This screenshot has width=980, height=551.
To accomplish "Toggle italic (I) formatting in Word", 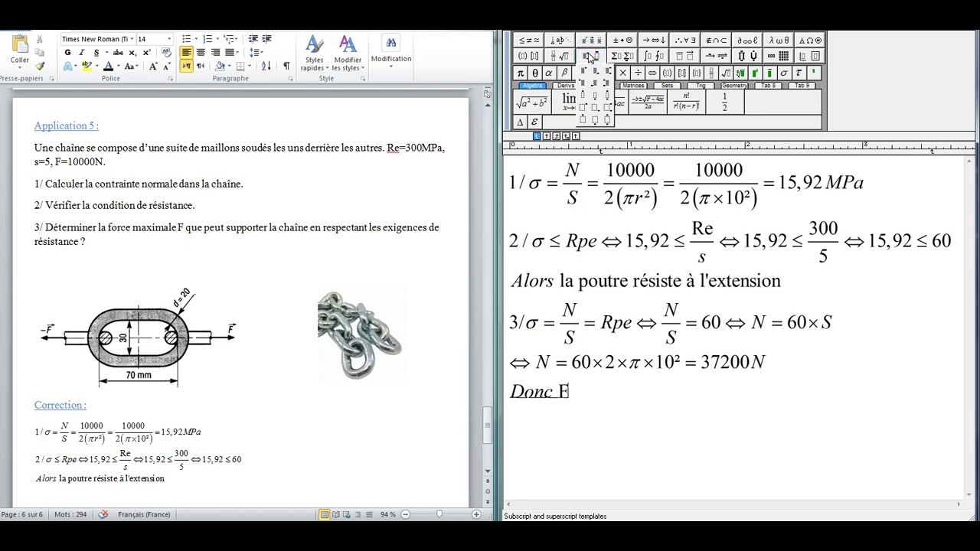I will (x=82, y=53).
